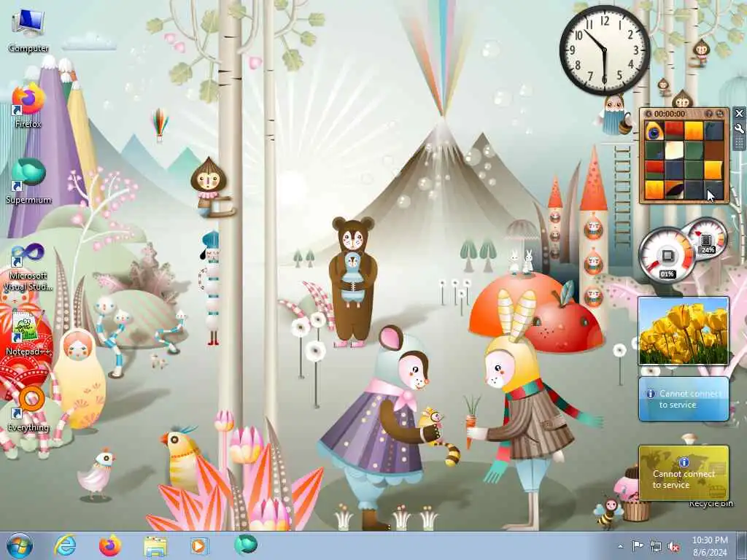Click the yellow currency gadget's error message
Screen dimensions: 747x560
(683, 479)
